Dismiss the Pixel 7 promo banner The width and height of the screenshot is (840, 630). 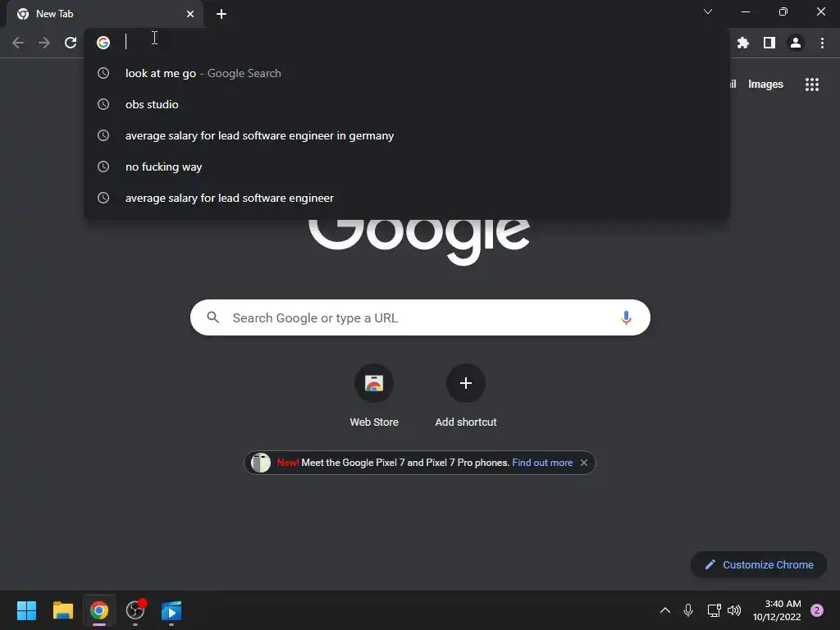[584, 463]
